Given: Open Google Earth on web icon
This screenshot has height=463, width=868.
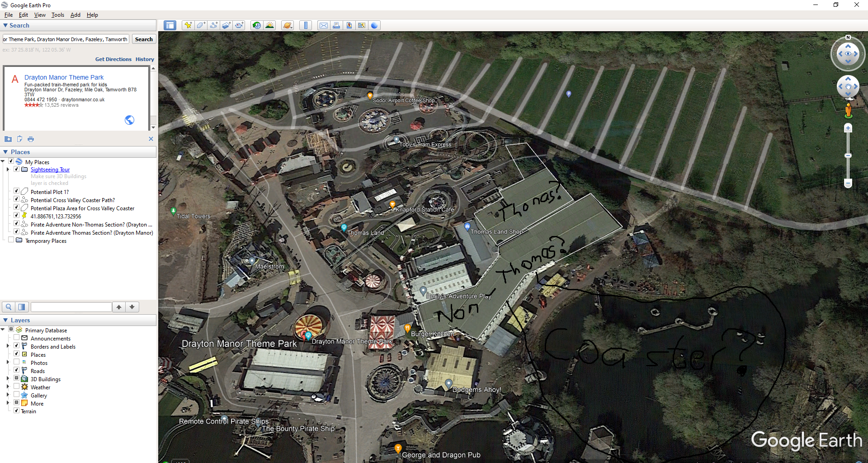Looking at the screenshot, I should [x=374, y=25].
